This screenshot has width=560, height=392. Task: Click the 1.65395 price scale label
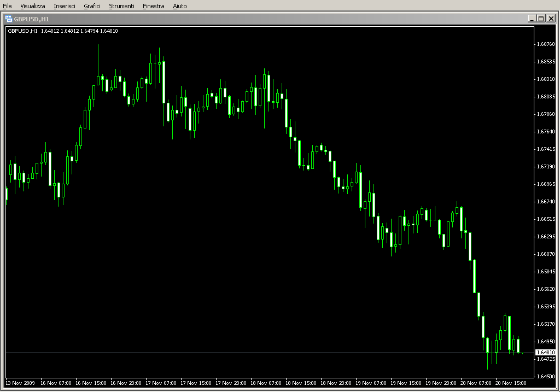coord(546,307)
